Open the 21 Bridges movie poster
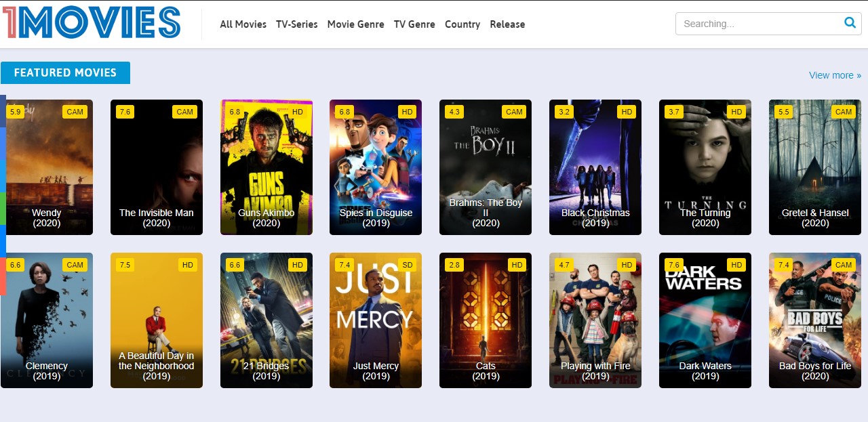 267,320
